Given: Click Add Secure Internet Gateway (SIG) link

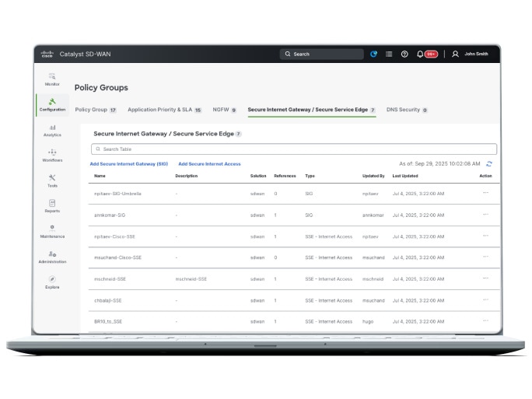Looking at the screenshot, I should click(128, 164).
